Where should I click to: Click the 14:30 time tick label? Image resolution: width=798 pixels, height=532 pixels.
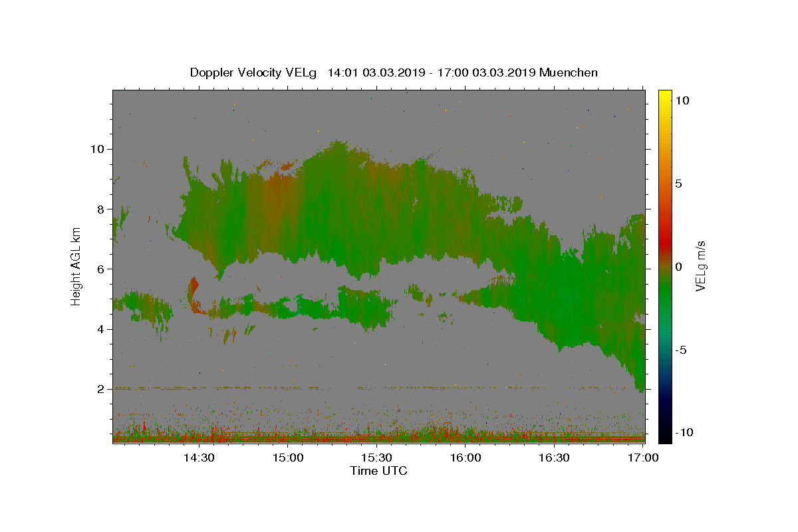198,458
